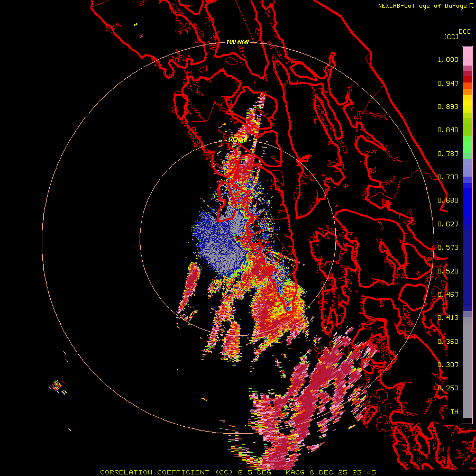Viewport: 476px width, 476px height.
Task: Click the 0.840 colorbar value
Action: [x=448, y=130]
